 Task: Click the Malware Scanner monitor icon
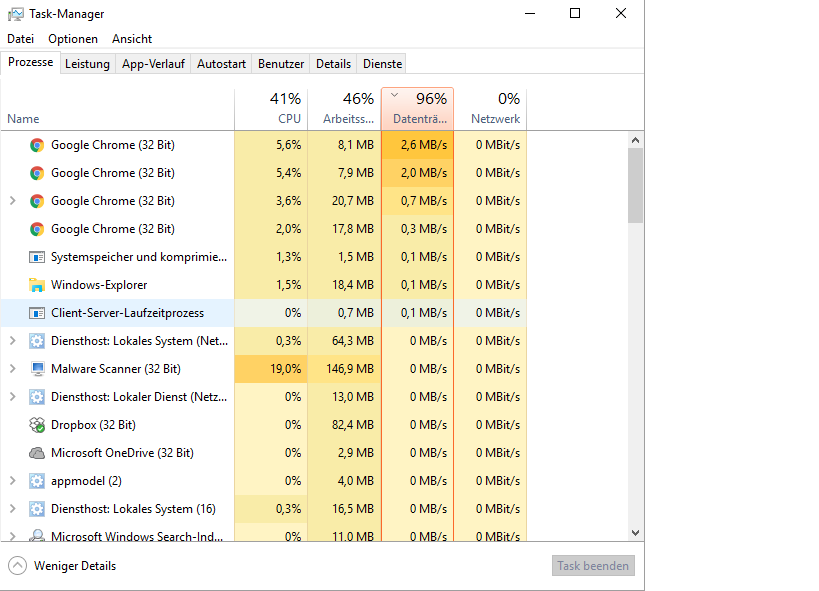(x=37, y=369)
